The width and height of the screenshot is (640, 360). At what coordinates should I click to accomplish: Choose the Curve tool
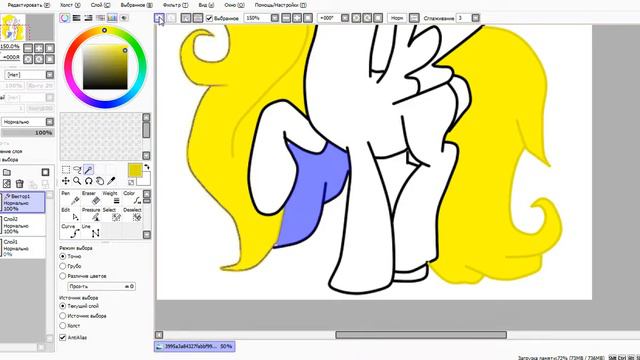tap(71, 231)
